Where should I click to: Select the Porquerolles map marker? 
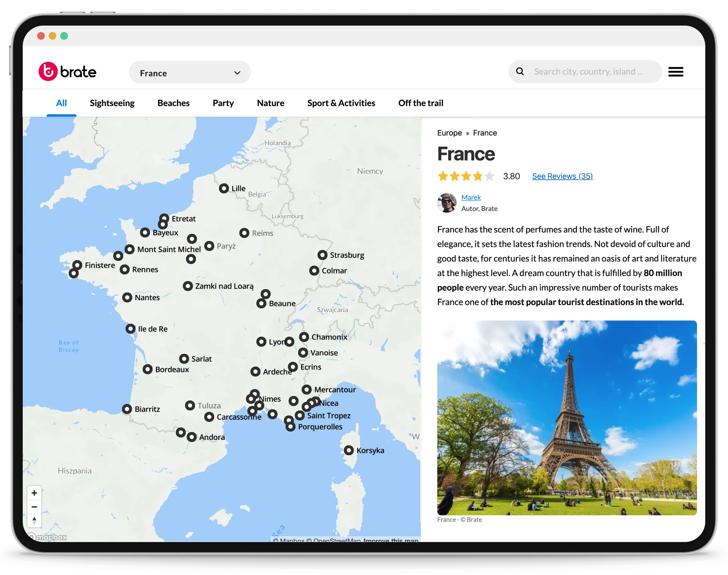290,426
